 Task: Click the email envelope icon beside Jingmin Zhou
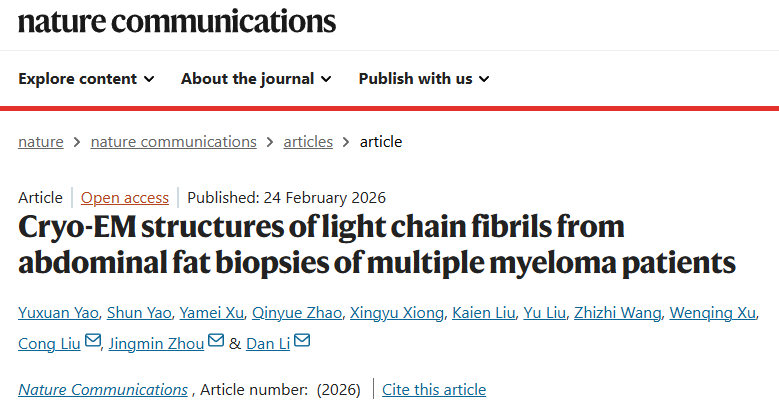[x=214, y=342]
